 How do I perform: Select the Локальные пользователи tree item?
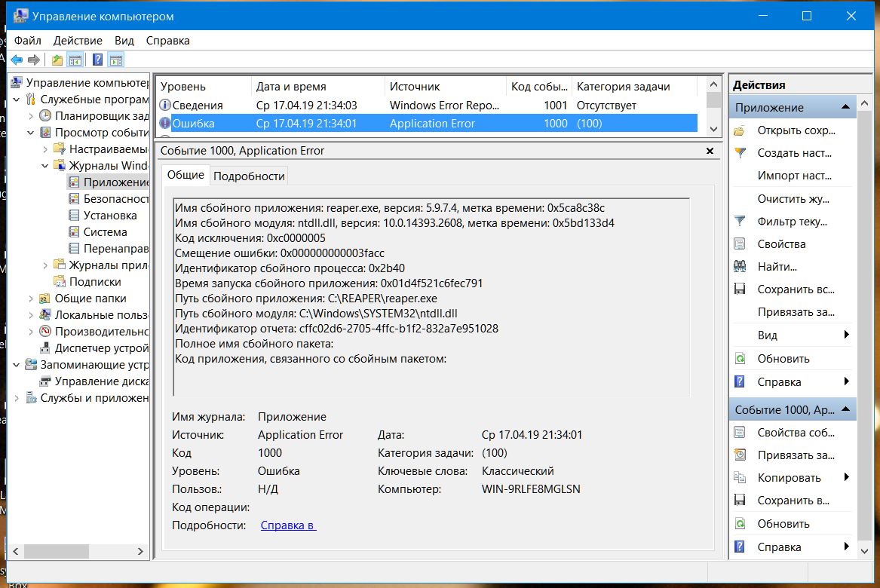click(101, 315)
